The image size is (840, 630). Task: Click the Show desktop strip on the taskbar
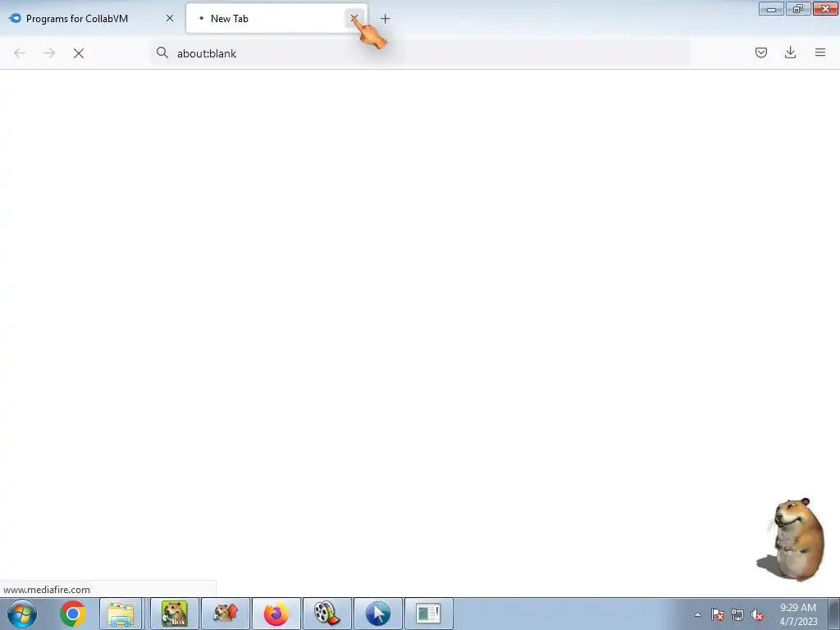(x=834, y=614)
